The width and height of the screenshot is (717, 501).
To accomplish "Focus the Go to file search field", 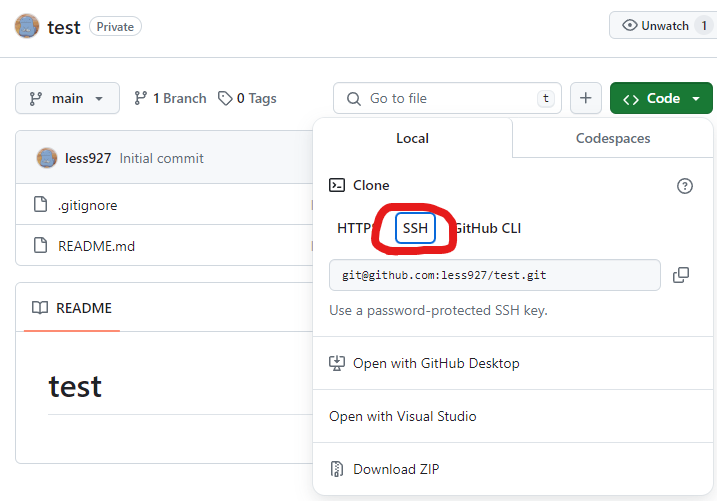I will click(447, 98).
